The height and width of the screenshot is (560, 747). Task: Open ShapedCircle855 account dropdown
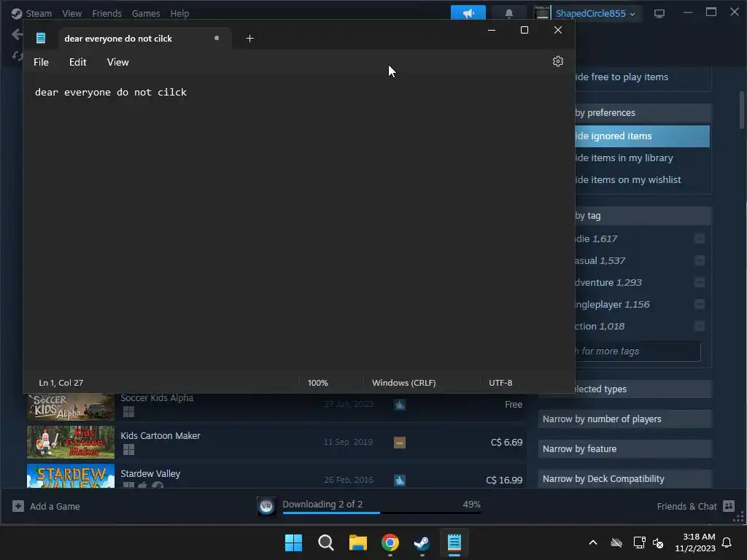(595, 13)
